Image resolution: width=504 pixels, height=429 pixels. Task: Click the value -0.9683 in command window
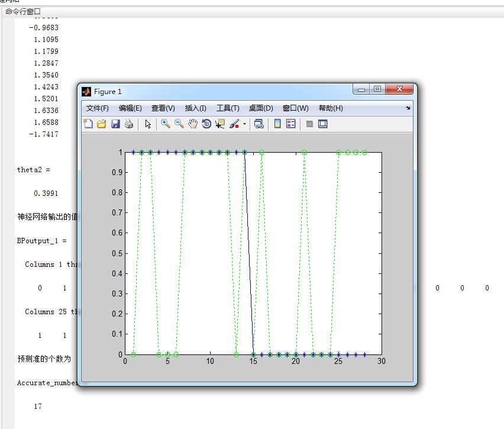point(44,28)
